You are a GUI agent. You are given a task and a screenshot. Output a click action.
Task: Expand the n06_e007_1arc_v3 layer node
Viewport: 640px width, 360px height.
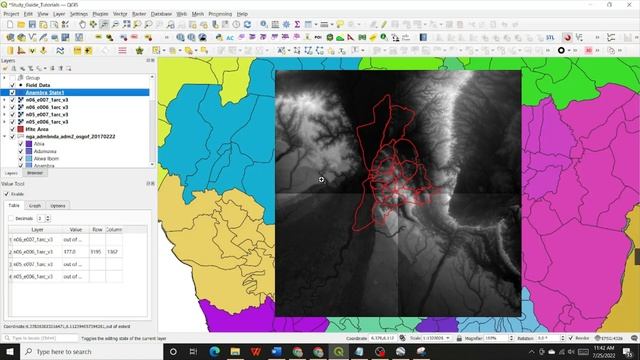[4, 100]
